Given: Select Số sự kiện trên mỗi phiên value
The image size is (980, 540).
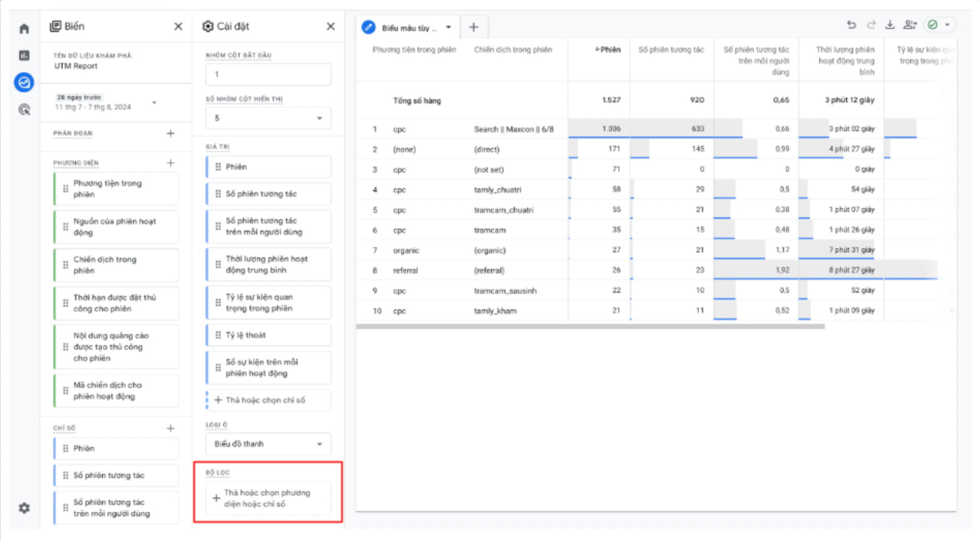Looking at the screenshot, I should click(268, 368).
